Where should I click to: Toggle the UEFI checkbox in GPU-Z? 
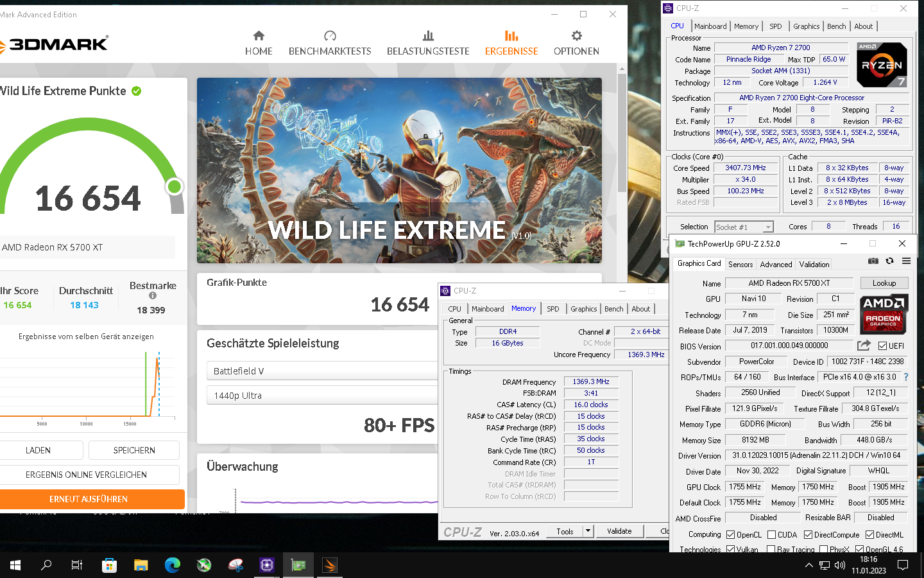[882, 346]
